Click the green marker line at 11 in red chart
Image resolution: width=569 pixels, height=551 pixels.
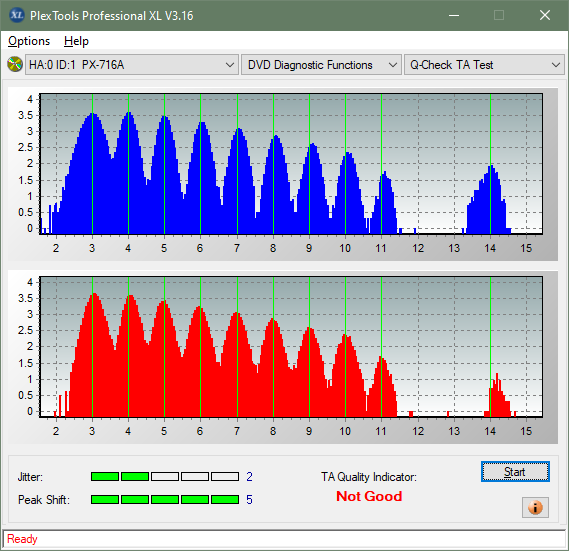click(381, 347)
